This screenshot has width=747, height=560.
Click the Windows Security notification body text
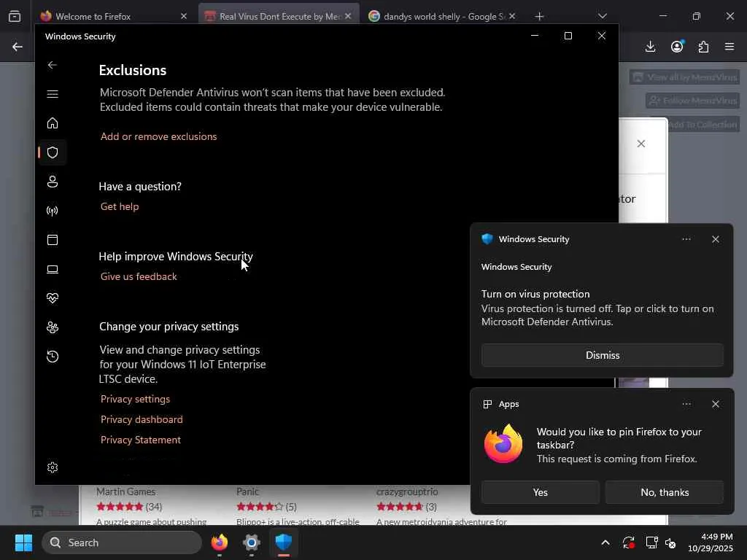(597, 315)
